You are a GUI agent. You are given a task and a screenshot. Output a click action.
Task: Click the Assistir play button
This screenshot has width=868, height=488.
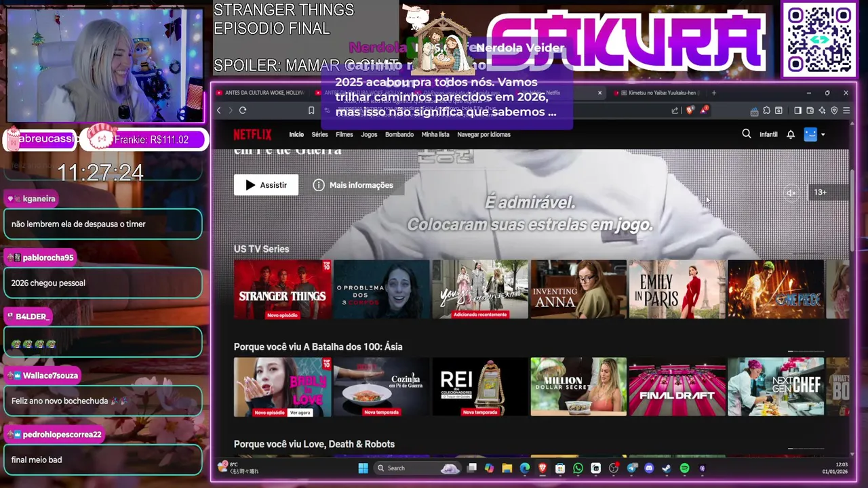click(266, 185)
